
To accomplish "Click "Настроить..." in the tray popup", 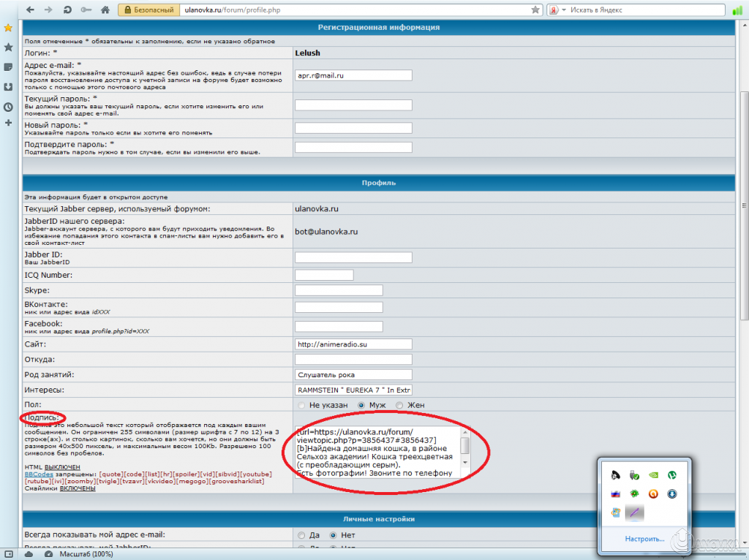I will pos(644,539).
